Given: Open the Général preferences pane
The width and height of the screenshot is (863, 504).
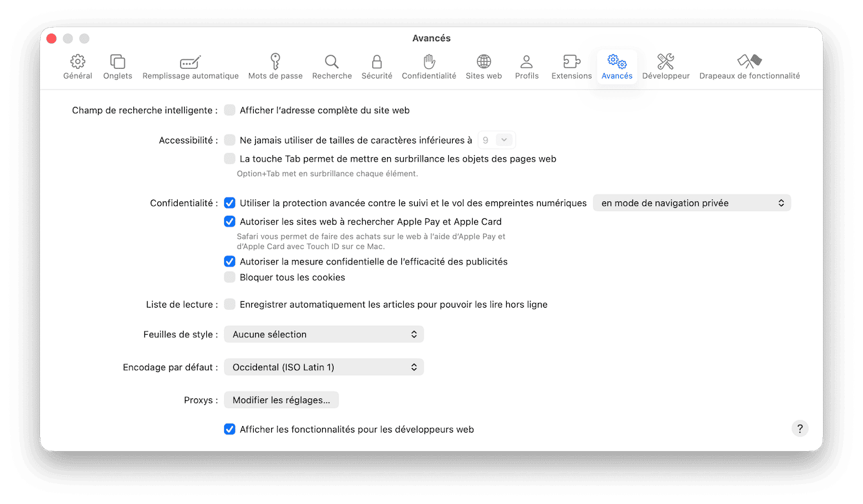Looking at the screenshot, I should point(77,66).
